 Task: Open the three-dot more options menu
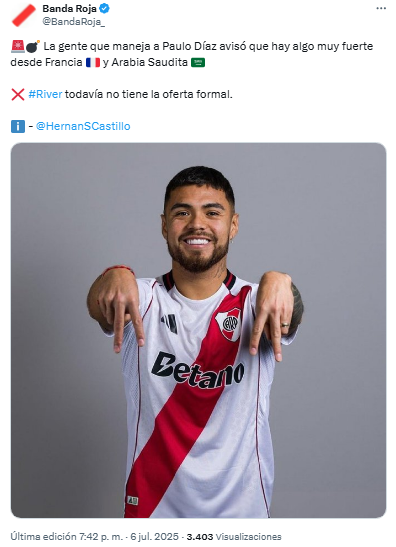(381, 8)
